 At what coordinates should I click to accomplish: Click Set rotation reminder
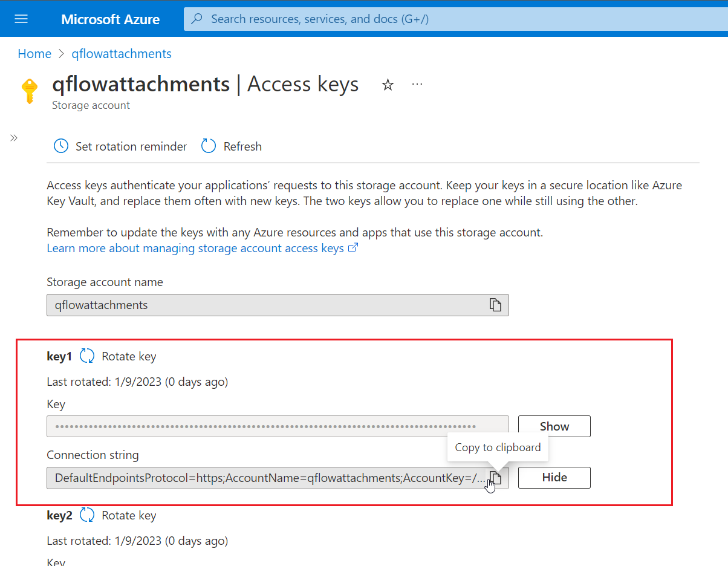tap(120, 146)
